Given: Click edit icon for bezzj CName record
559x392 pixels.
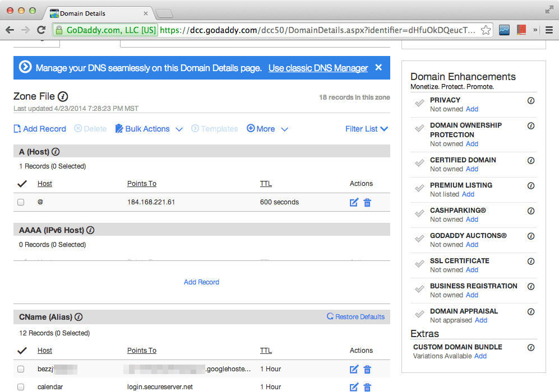Looking at the screenshot, I should [x=354, y=369].
